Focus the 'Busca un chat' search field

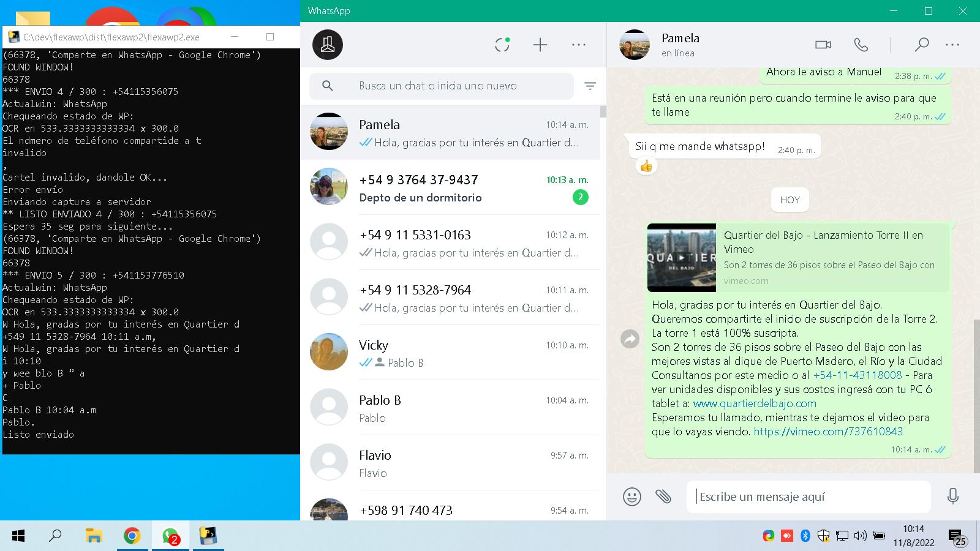441,86
